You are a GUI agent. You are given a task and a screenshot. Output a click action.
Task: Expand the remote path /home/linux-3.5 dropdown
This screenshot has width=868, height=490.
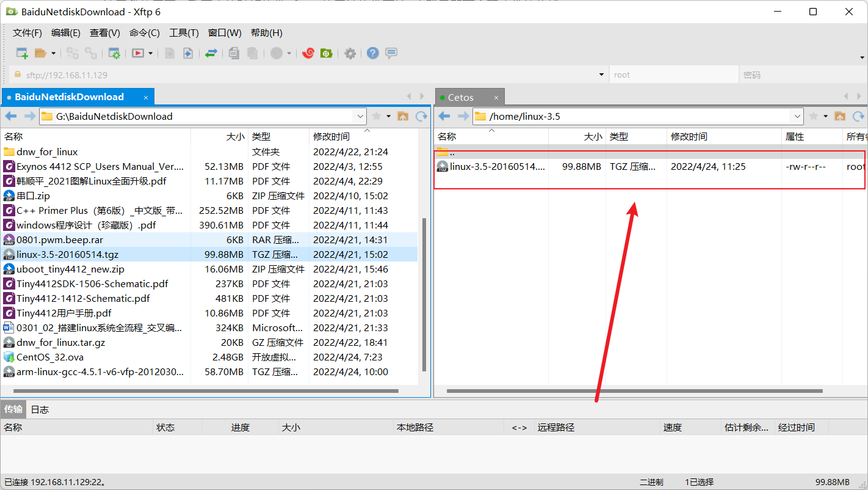click(x=797, y=116)
